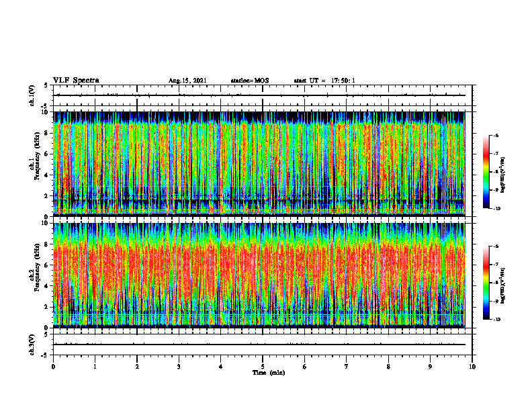The image size is (532, 411).
Task: Pick time axis tick label "7"
Action: [x=347, y=367]
